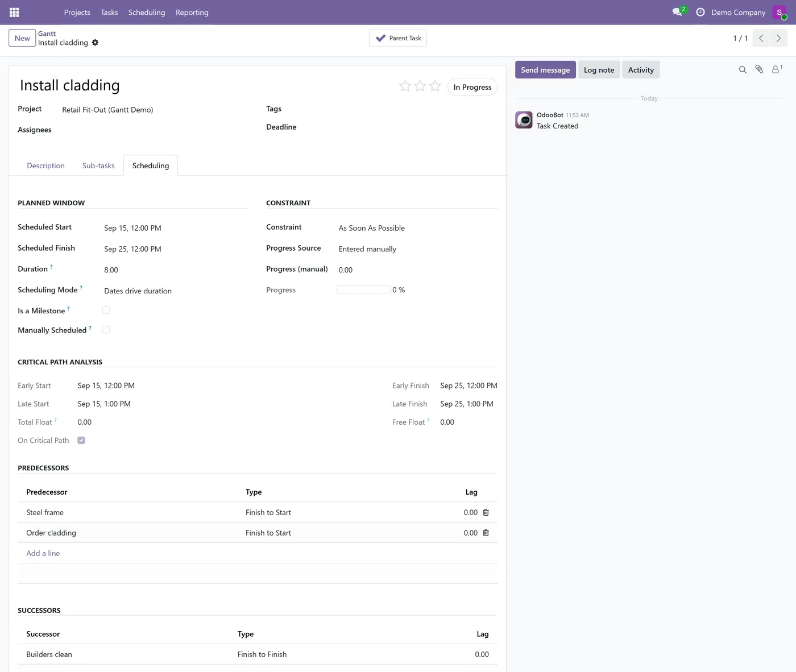796x672 pixels.
Task: Open the activities clock icon
Action: coord(700,12)
